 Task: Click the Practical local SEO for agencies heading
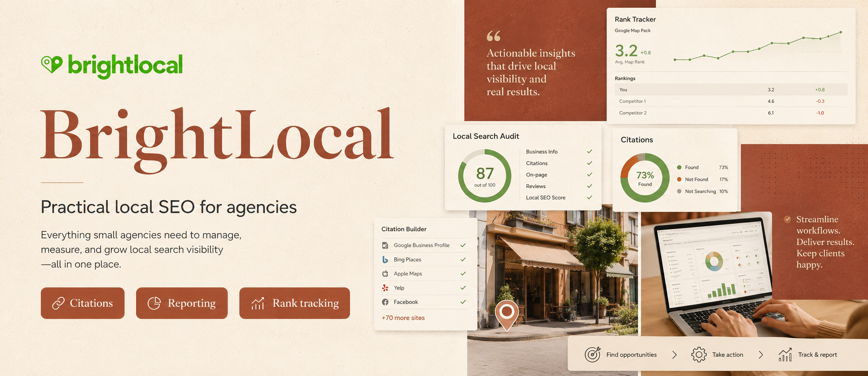pos(169,207)
